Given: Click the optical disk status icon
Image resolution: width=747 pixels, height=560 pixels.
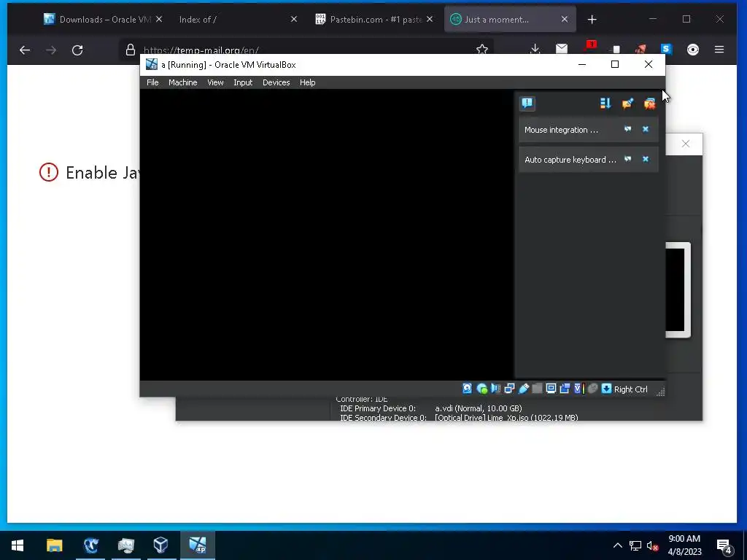Looking at the screenshot, I should tap(481, 389).
